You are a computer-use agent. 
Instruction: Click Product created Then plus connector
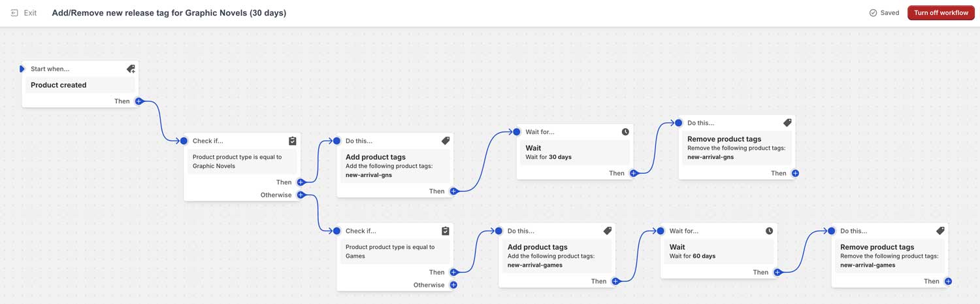click(x=139, y=101)
